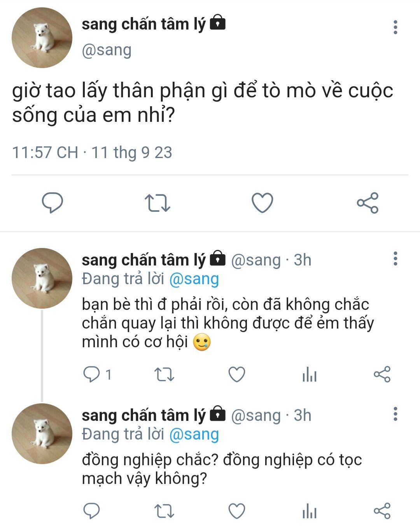Image resolution: width=420 pixels, height=529 pixels.
Task: Open main tweet author's dog profile picture
Action: [42, 38]
